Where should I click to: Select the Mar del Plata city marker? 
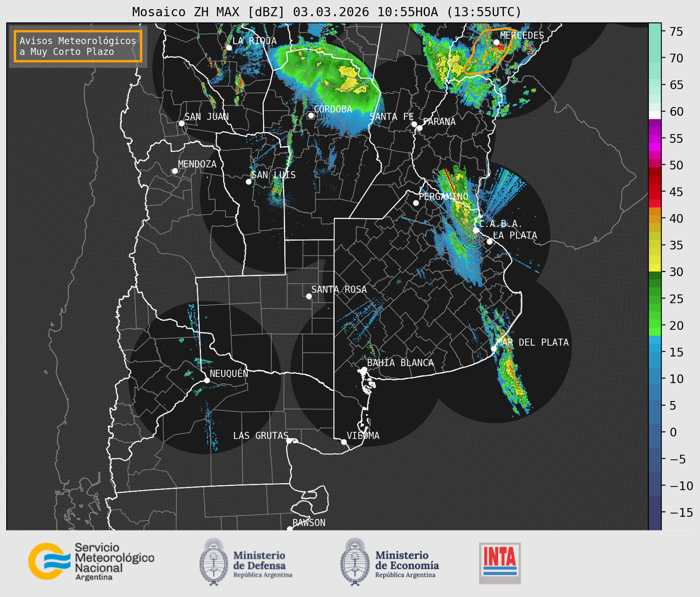[x=493, y=348]
